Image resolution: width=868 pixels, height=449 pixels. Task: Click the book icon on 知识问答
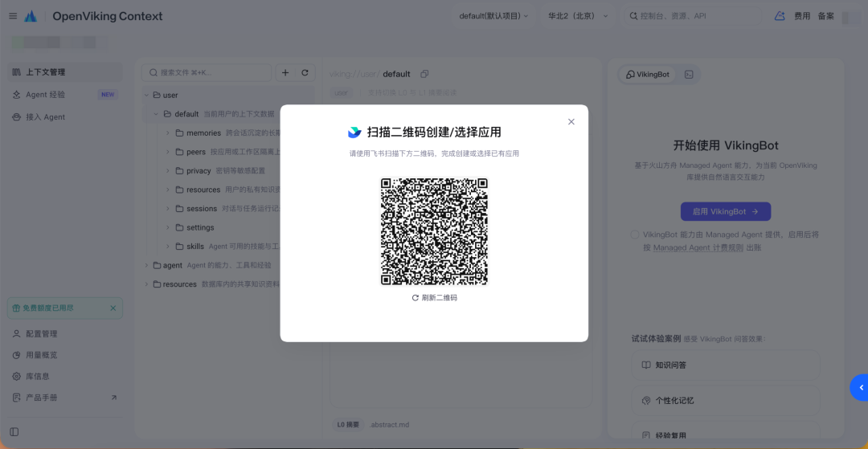click(645, 365)
